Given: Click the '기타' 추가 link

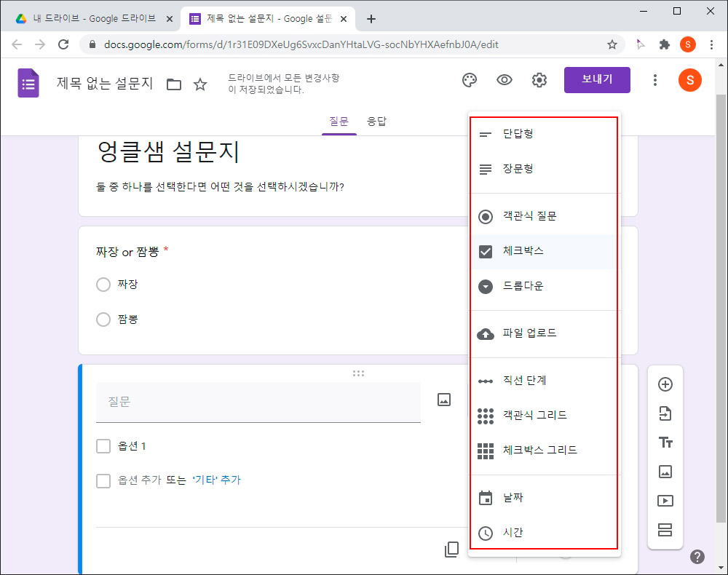Looking at the screenshot, I should click(x=216, y=480).
